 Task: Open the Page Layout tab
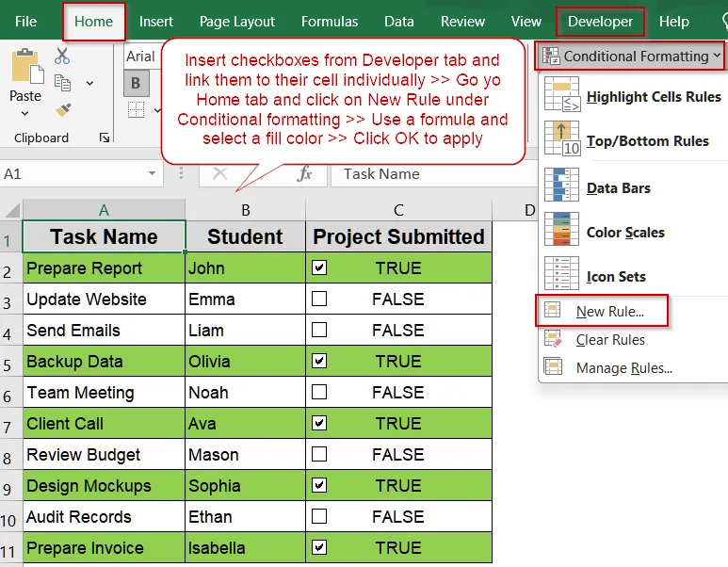pos(237,22)
